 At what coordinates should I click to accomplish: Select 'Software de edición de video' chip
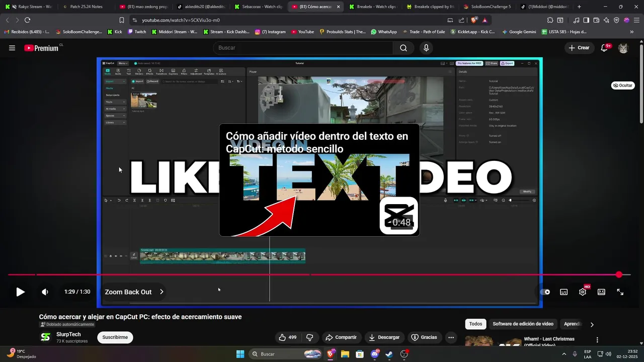(523, 324)
